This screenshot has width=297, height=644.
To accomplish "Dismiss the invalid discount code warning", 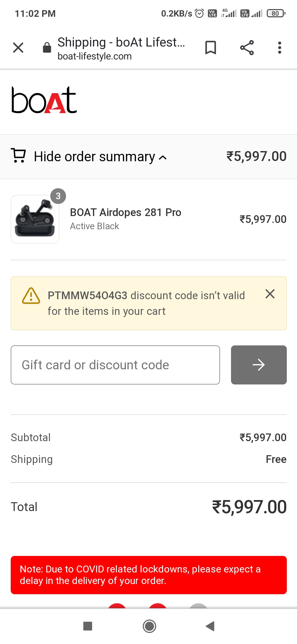I will tap(270, 294).
